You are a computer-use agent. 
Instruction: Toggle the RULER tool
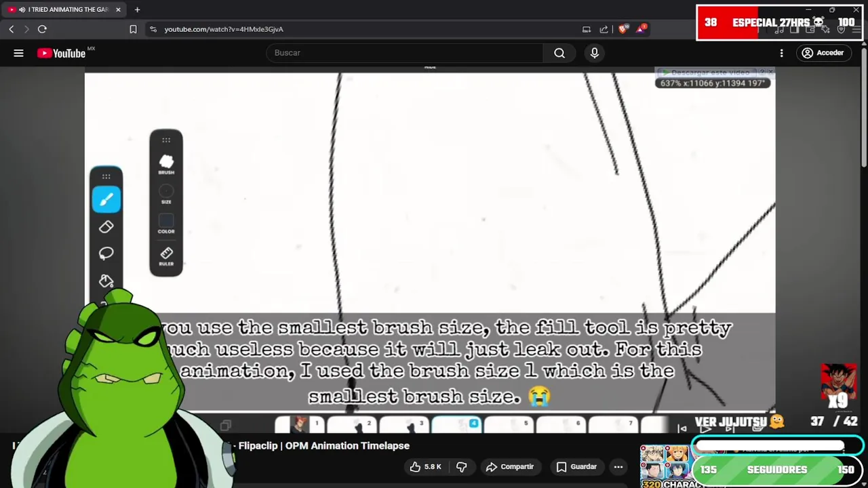pos(166,256)
